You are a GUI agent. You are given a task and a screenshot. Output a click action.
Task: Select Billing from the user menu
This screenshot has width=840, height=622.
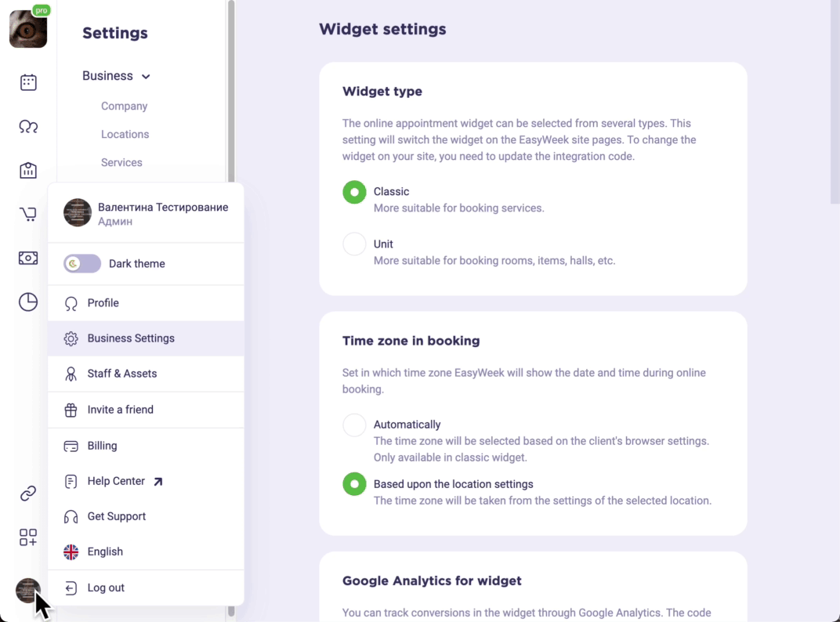pos(102,446)
